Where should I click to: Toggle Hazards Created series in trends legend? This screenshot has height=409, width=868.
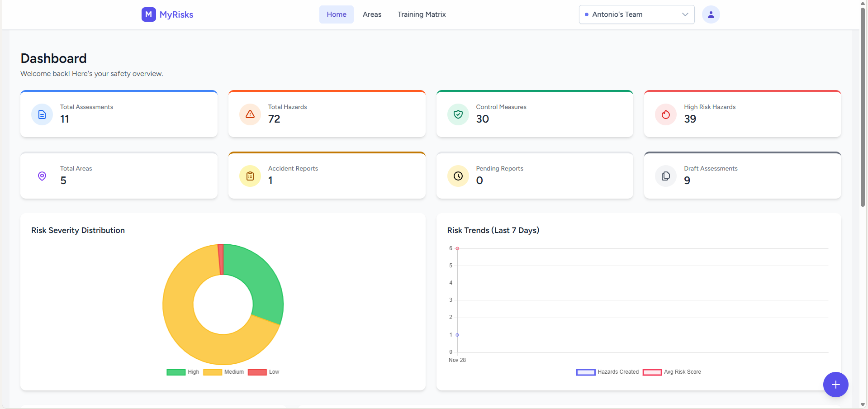click(x=607, y=372)
